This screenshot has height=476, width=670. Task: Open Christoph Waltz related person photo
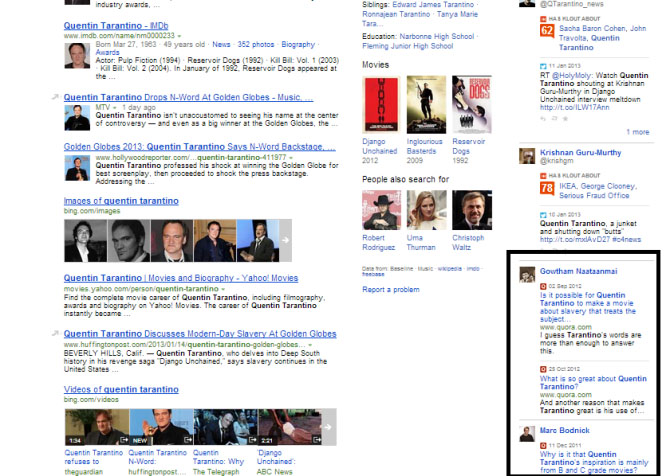click(472, 210)
